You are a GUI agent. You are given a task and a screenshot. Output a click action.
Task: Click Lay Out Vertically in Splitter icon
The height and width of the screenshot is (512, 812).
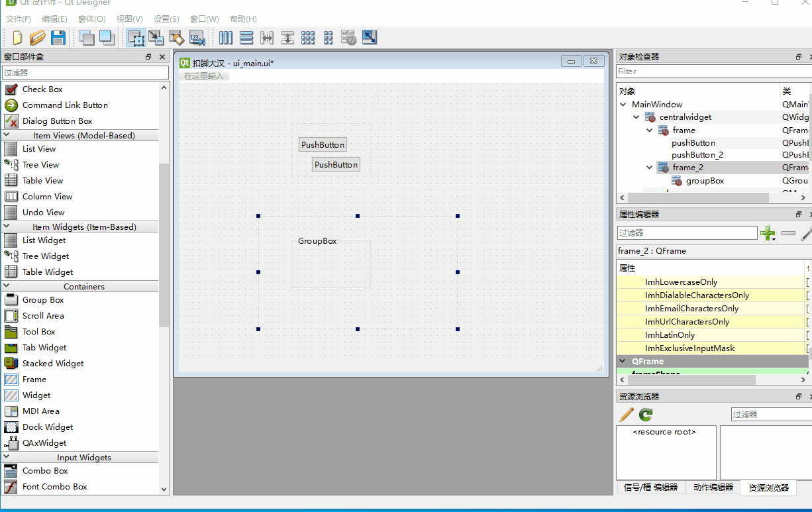click(287, 38)
